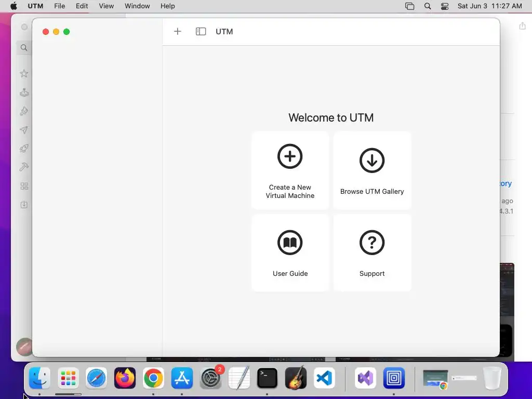Open Finder from the Dock
The width and height of the screenshot is (532, 399).
coord(39,378)
